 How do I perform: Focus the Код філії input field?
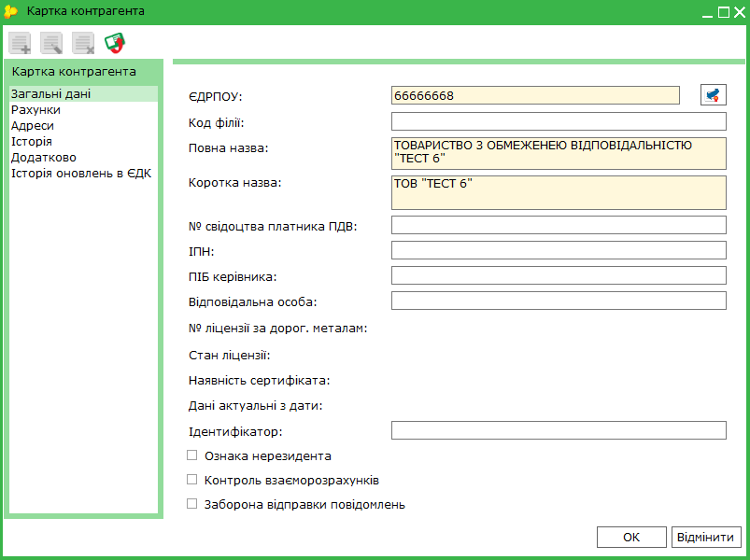(x=559, y=121)
